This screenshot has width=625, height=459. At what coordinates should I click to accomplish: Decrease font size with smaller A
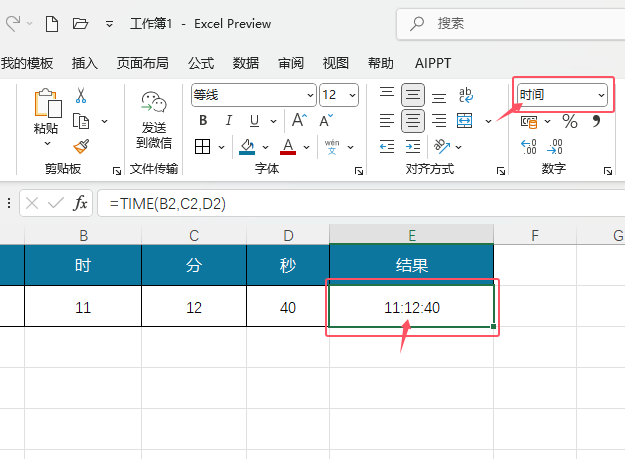326,120
